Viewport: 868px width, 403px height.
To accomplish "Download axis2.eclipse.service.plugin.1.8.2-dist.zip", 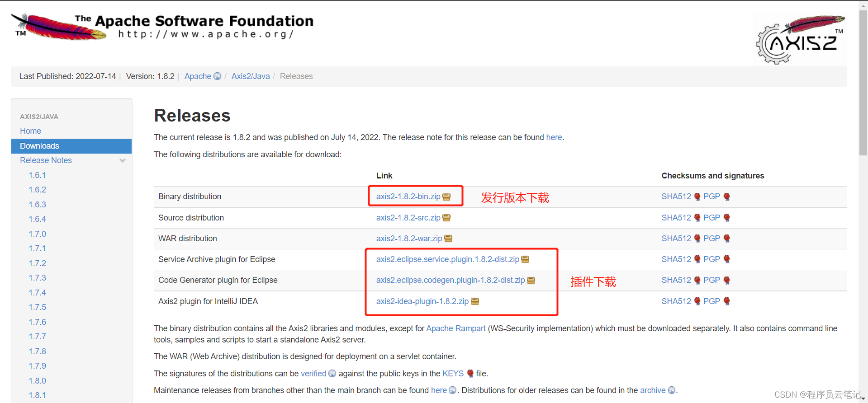I will pyautogui.click(x=448, y=259).
